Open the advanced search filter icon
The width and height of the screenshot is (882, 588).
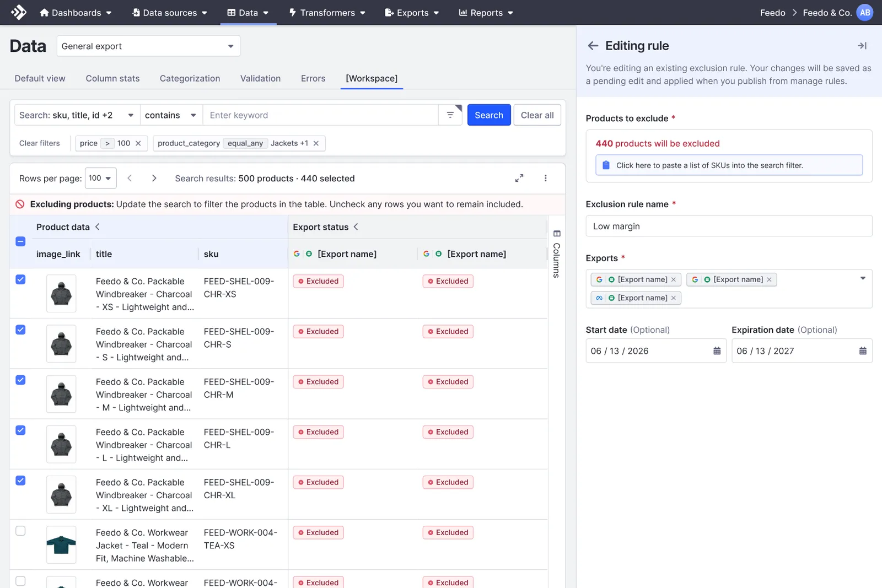450,115
